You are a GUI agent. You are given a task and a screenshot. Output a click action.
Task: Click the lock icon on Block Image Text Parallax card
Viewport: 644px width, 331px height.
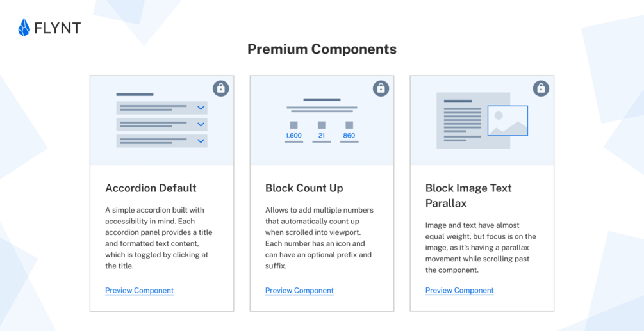pyautogui.click(x=541, y=88)
